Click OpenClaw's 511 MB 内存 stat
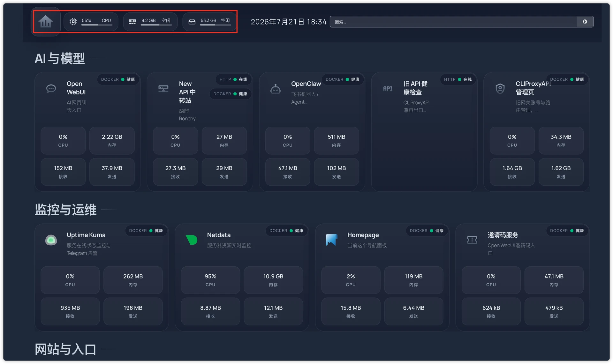 click(x=337, y=140)
